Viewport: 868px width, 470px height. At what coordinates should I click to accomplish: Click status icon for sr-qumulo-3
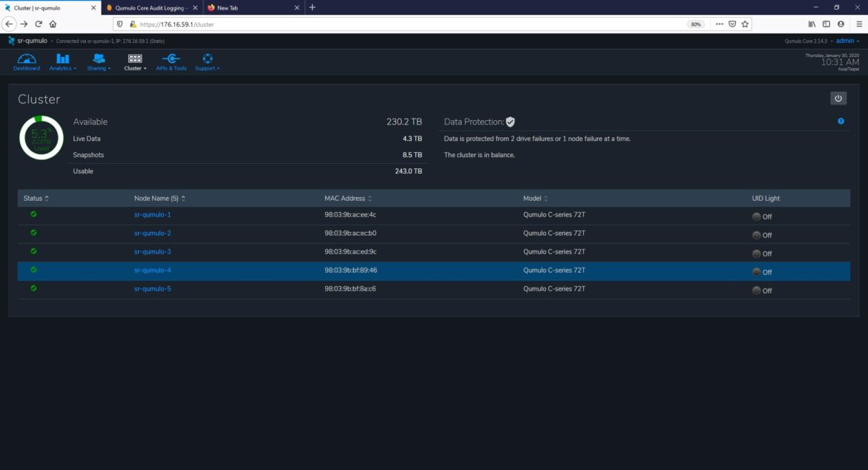34,251
